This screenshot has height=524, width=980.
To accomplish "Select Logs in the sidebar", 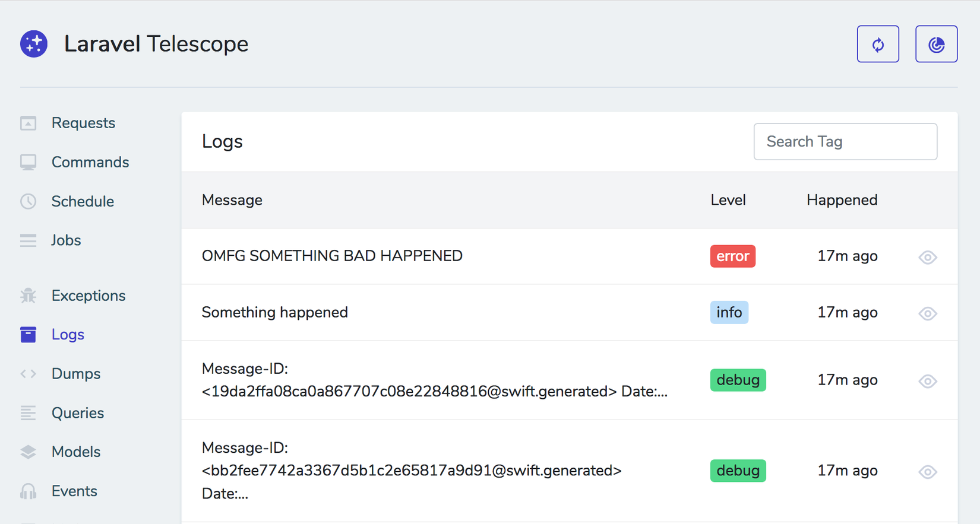I will [x=68, y=335].
